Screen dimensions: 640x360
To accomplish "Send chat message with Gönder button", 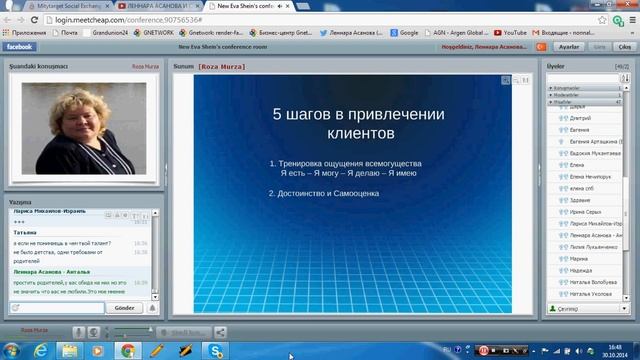I will 124,308.
